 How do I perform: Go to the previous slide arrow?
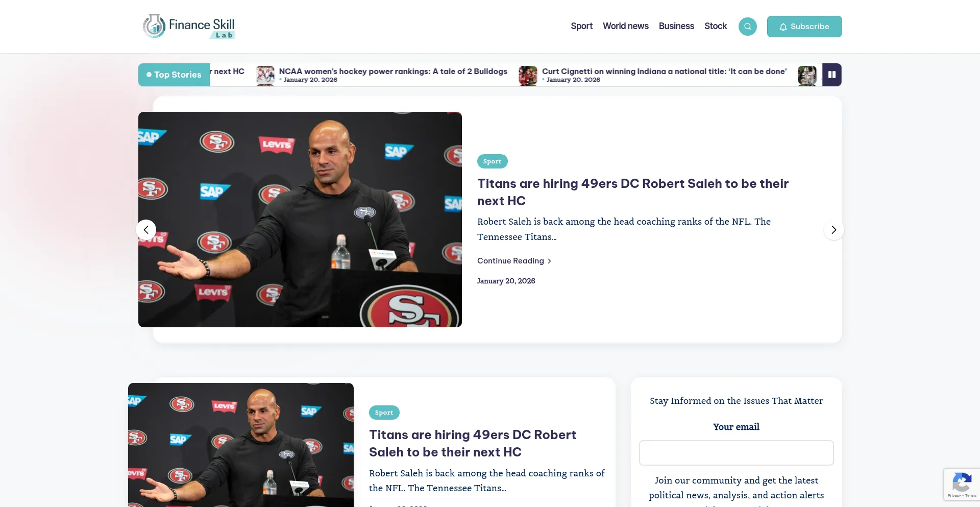146,230
